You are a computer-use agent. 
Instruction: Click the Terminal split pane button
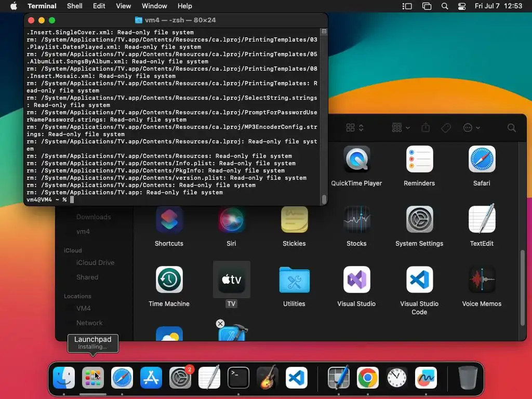click(324, 32)
